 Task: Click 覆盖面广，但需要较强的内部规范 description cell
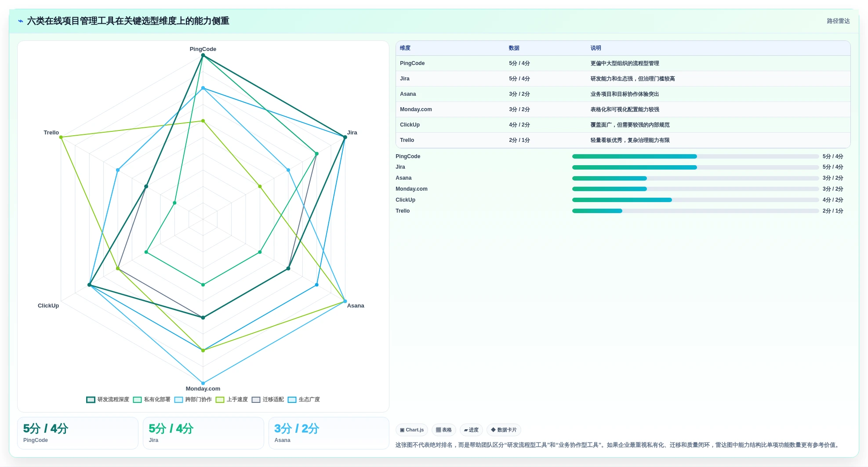tap(630, 125)
